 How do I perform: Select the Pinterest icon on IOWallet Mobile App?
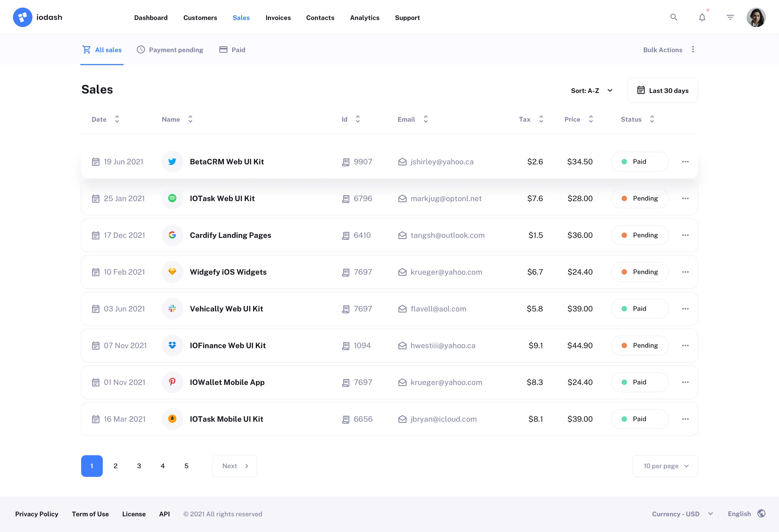tap(172, 382)
